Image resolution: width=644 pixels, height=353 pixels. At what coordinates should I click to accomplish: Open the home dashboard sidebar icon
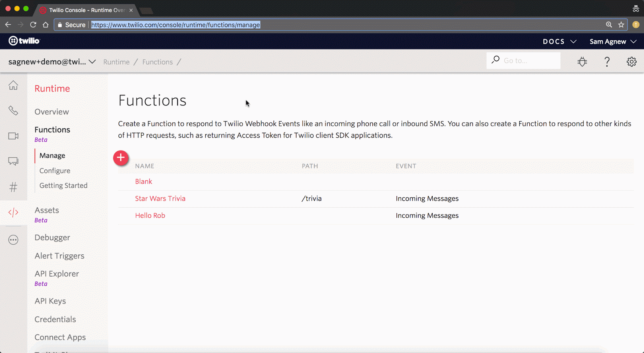(x=13, y=85)
